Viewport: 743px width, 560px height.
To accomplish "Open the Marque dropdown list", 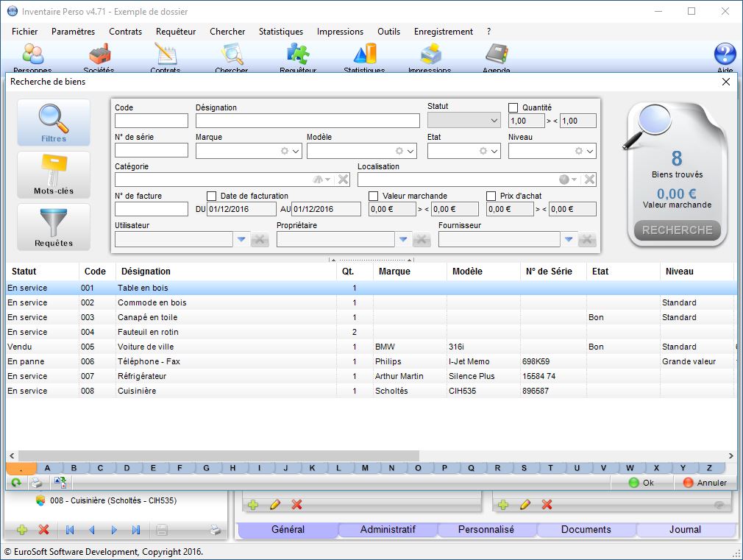I will [x=296, y=151].
